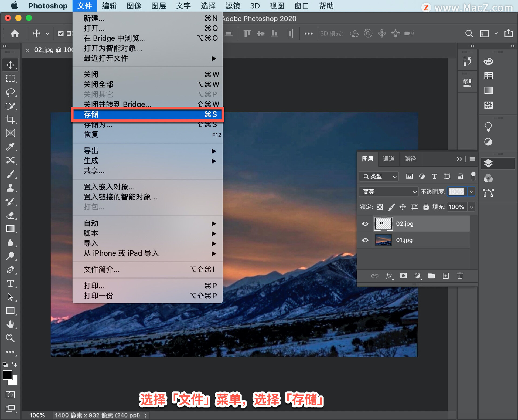Open the opacity 不透明度 dropdown arrow
The image size is (518, 420).
coord(471,192)
